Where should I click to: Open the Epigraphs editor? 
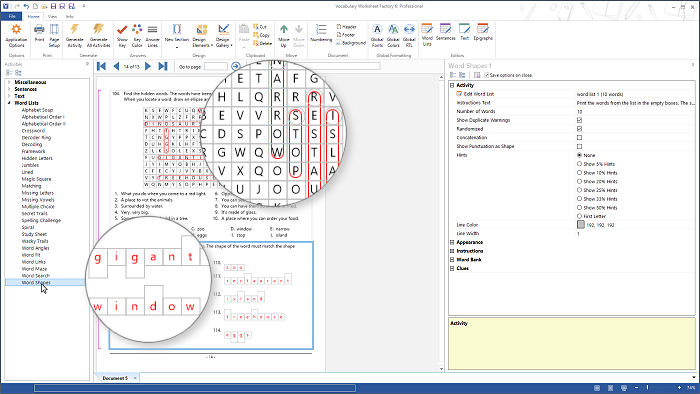[x=483, y=32]
